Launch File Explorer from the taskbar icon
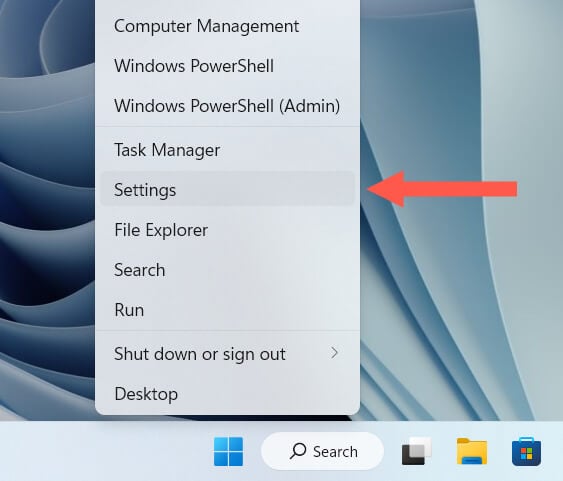Image resolution: width=563 pixels, height=481 pixels. [472, 451]
